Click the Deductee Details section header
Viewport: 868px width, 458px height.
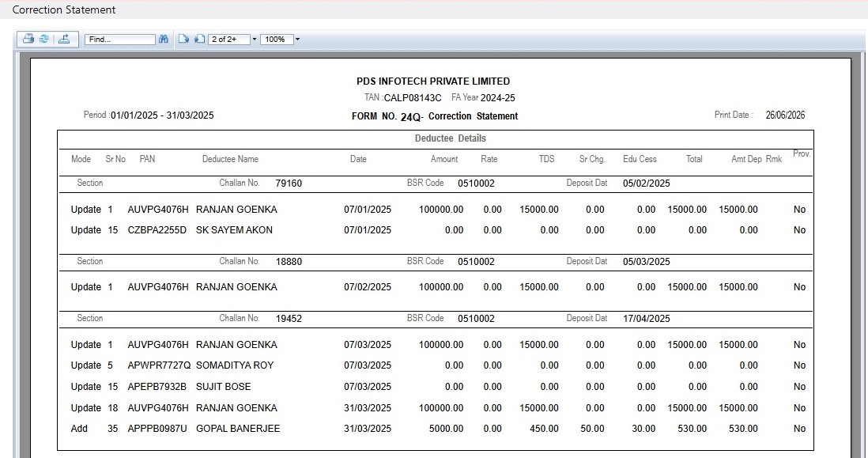(x=450, y=138)
